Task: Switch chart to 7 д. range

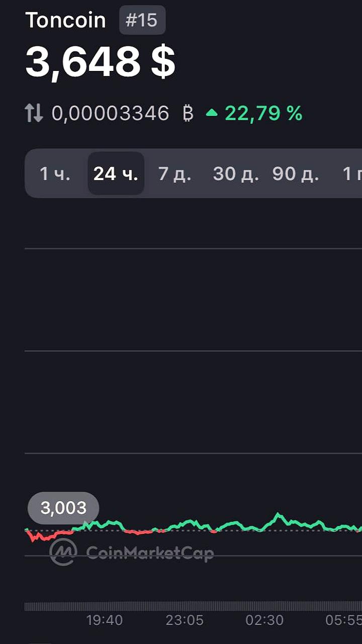Action: pyautogui.click(x=174, y=174)
